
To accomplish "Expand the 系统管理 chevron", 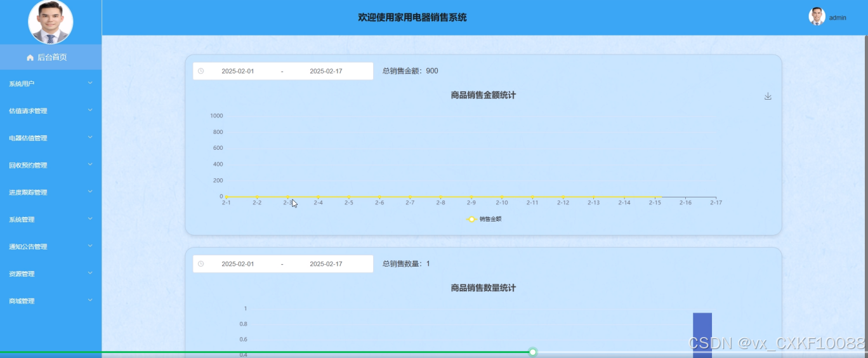I will pos(90,219).
